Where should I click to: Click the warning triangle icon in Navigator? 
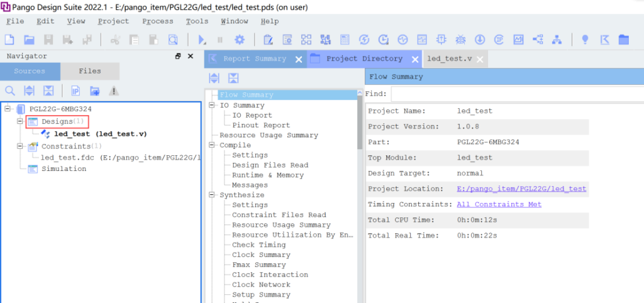[114, 91]
